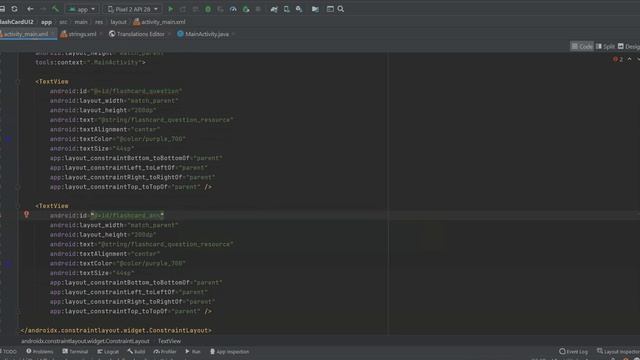The image size is (640, 360).
Task: Open the App Inspection tool window
Action: 229,351
